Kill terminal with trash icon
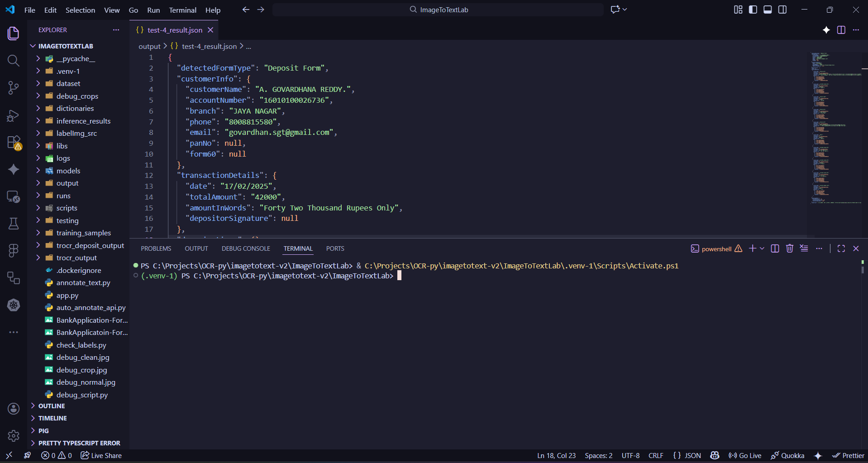The height and width of the screenshot is (463, 868). [x=790, y=248]
